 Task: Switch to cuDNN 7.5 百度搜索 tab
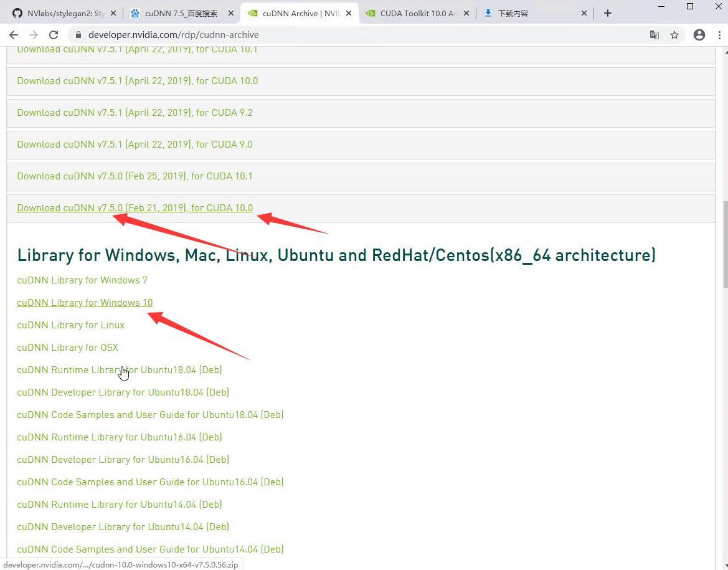[181, 14]
